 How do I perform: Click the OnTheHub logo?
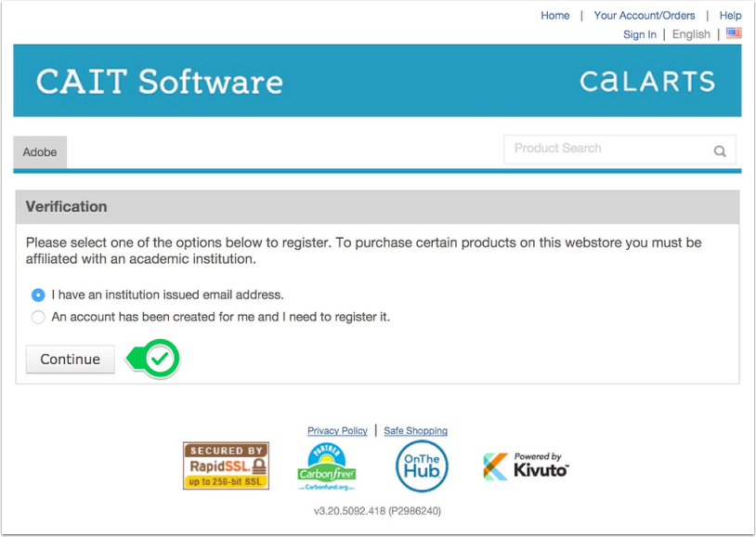(x=422, y=466)
